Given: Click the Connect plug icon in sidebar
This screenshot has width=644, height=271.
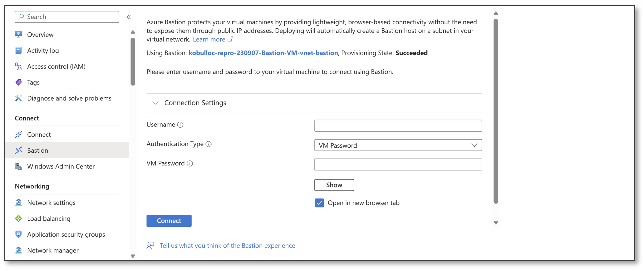Looking at the screenshot, I should click(x=18, y=134).
